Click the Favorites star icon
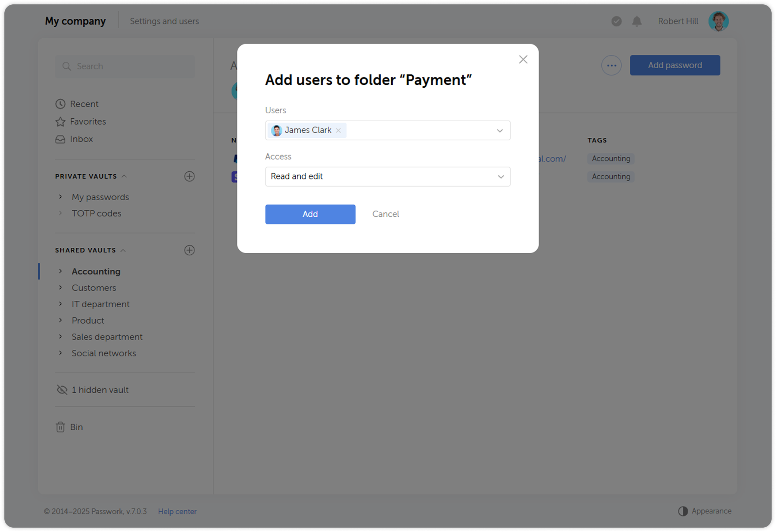This screenshot has height=532, width=776. 61,121
